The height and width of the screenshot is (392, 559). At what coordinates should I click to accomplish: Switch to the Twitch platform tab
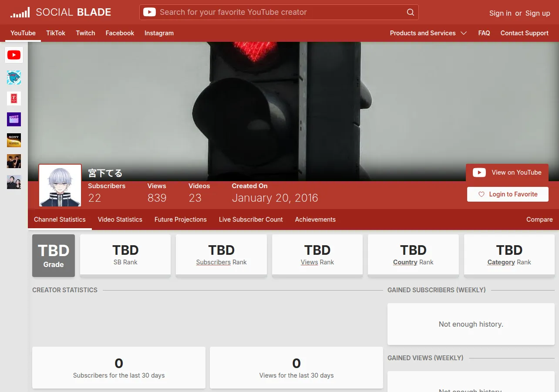click(x=85, y=33)
